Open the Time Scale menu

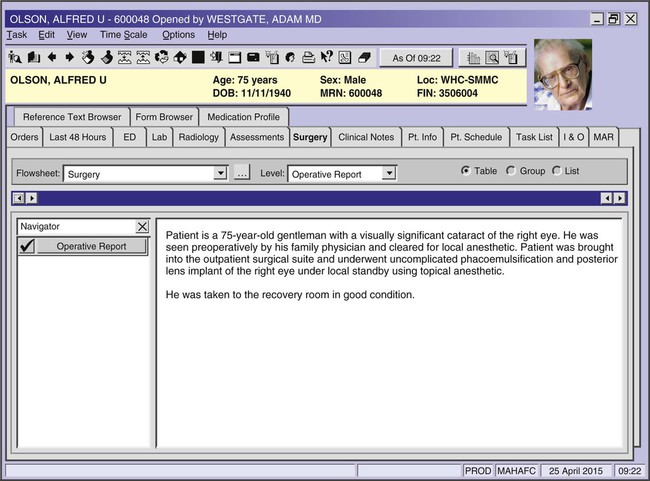(123, 35)
